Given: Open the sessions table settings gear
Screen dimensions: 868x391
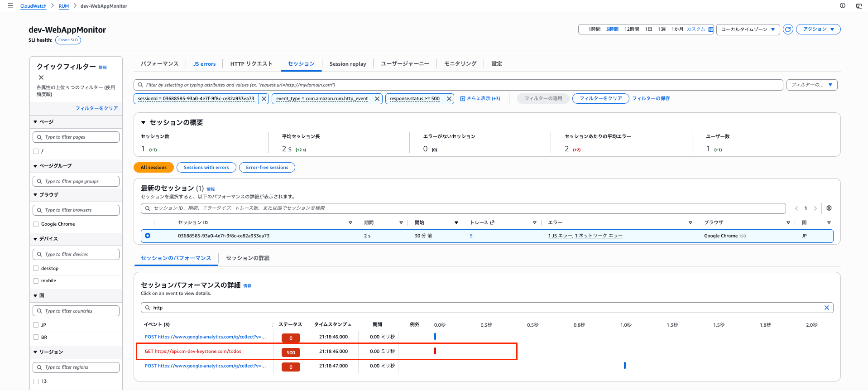Looking at the screenshot, I should (x=829, y=208).
